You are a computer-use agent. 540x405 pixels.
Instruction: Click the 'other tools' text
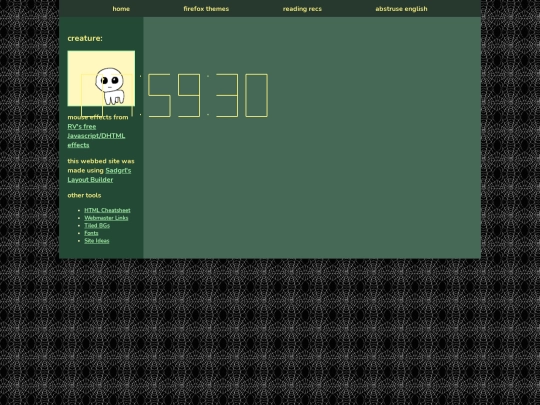(84, 195)
